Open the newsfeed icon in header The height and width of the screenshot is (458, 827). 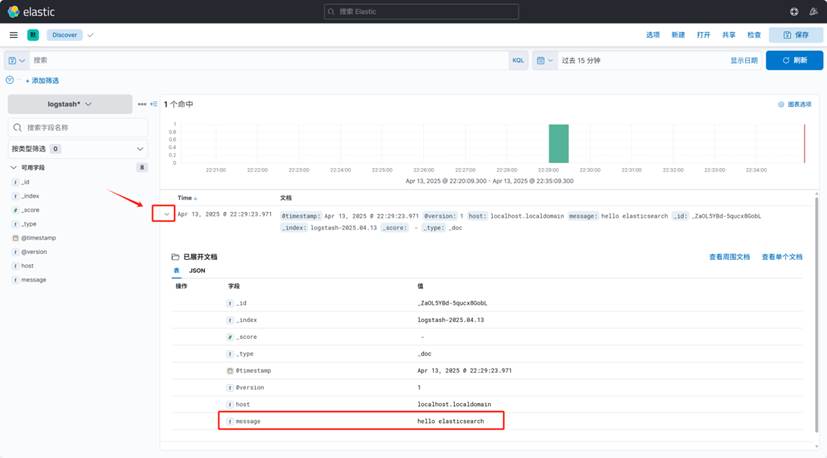click(x=813, y=12)
